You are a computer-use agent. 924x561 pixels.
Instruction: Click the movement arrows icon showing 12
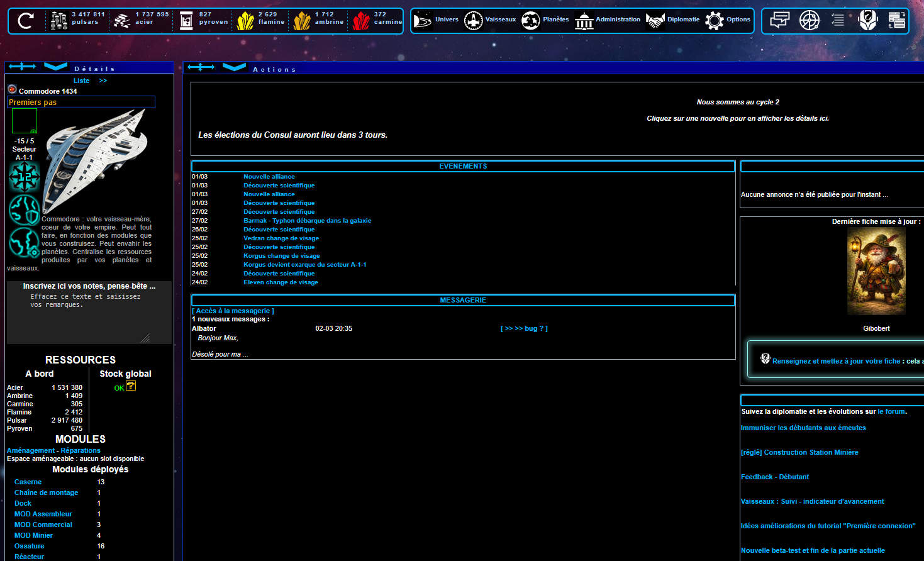pos(25,177)
